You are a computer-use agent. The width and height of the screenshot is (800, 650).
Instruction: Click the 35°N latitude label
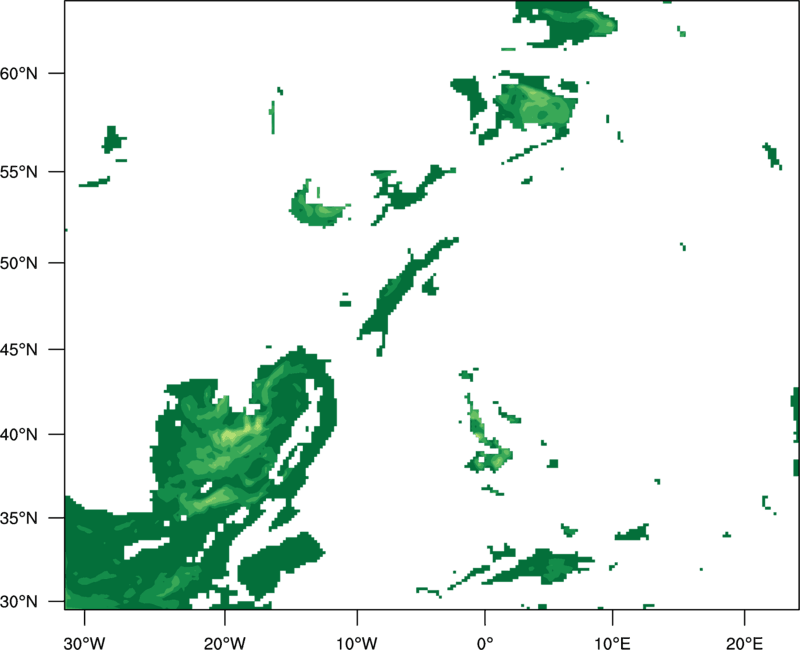click(x=19, y=518)
